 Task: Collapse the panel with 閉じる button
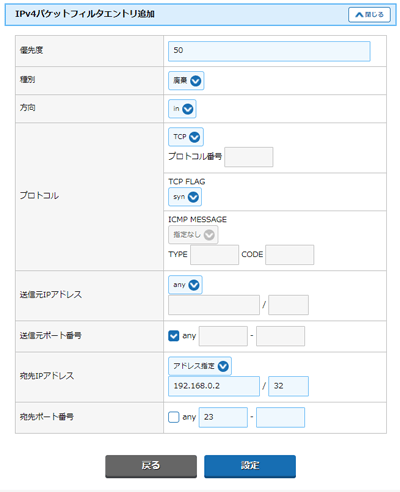tap(369, 15)
